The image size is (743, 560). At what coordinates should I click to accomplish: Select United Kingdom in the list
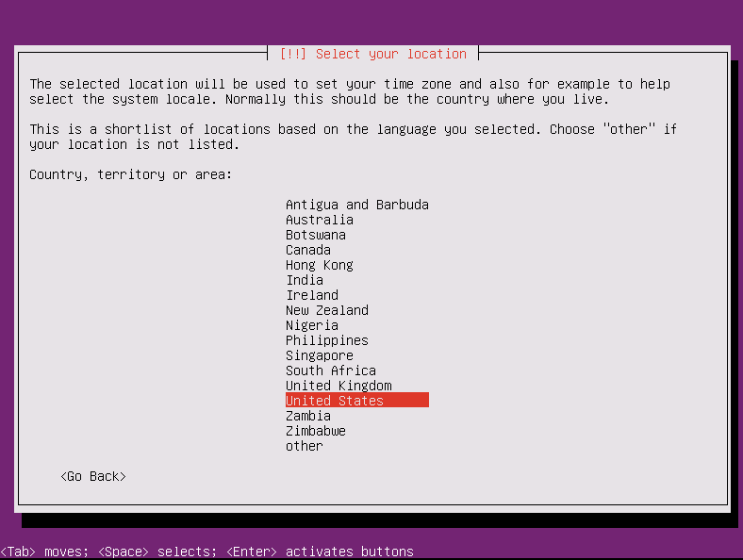point(338,386)
